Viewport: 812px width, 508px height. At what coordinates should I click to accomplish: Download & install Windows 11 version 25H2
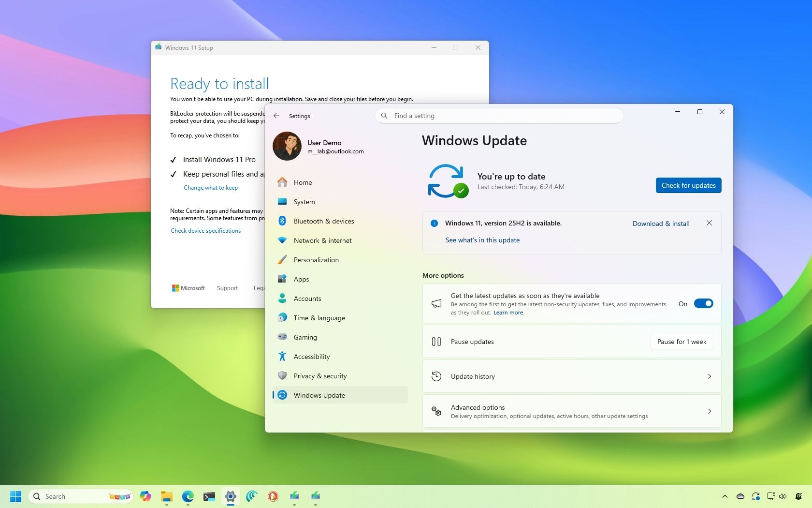pyautogui.click(x=661, y=224)
